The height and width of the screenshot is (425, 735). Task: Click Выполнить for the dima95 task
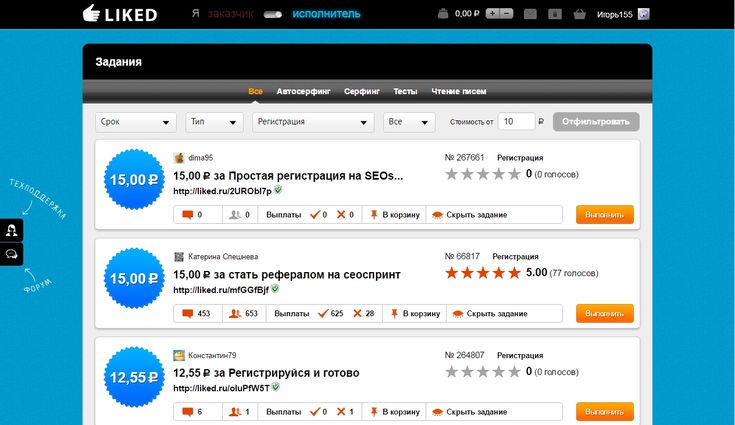[x=605, y=215]
